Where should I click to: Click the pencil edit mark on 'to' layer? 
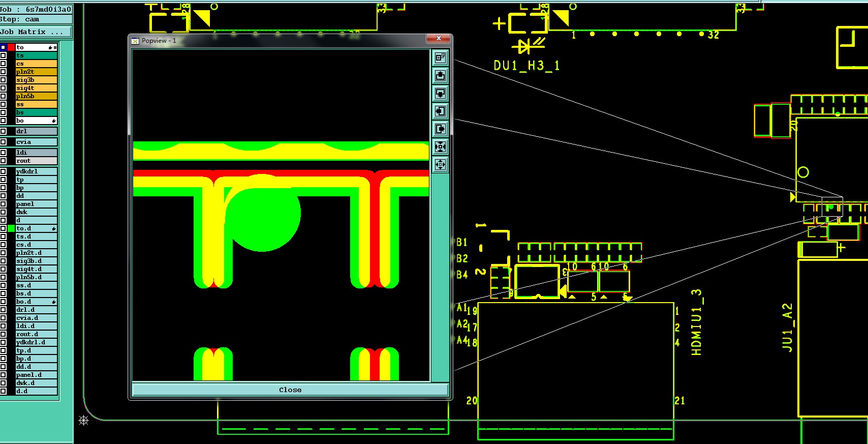point(50,47)
